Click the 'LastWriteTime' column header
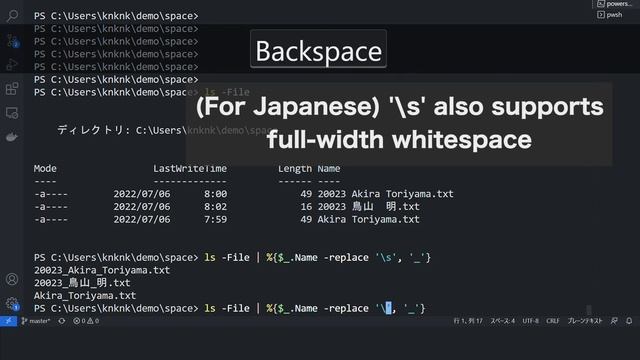Viewport: 640px width, 360px height. 190,169
